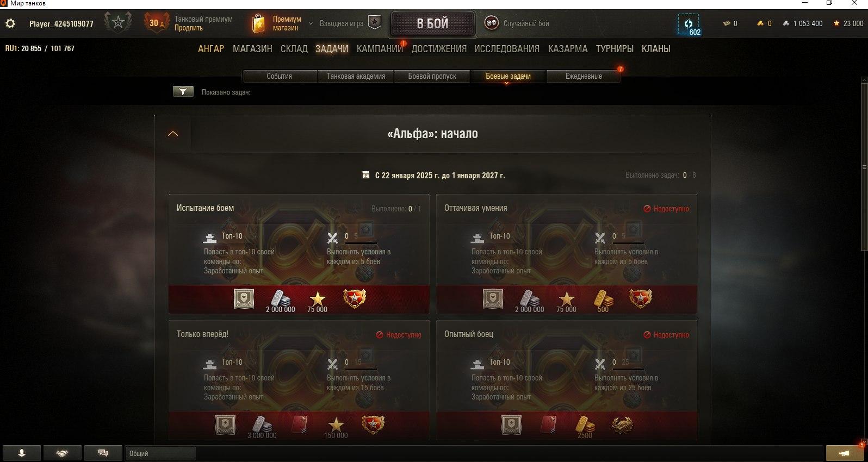
Task: Collapse the «Альфа»: начало section
Action: (x=173, y=134)
